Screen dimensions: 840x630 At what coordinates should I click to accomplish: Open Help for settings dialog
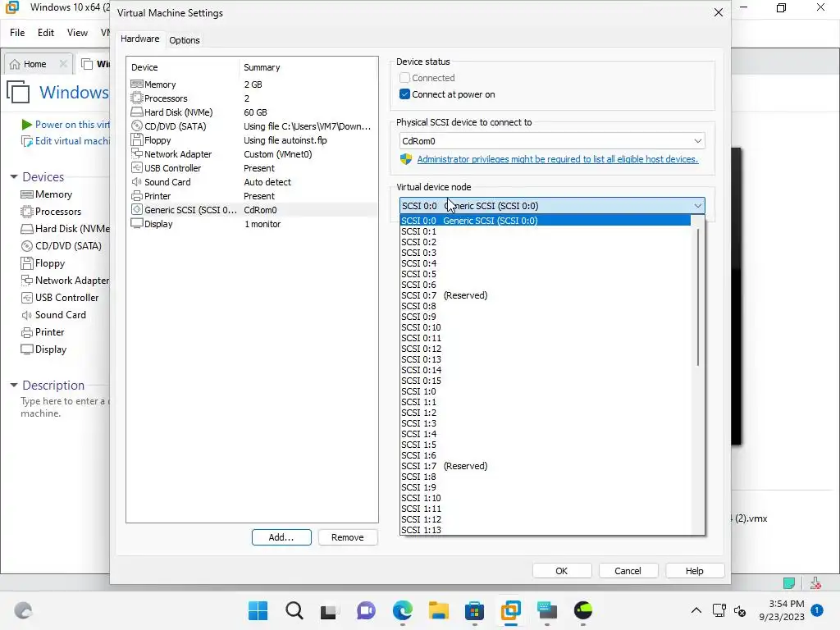pos(694,571)
